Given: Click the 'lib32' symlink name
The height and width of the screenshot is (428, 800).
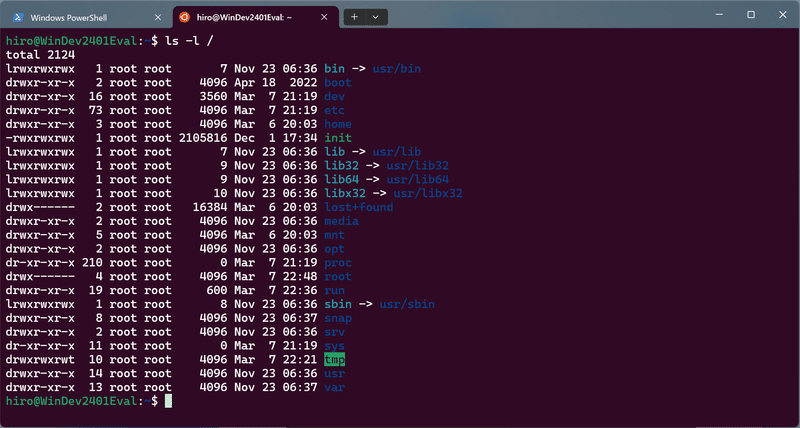Looking at the screenshot, I should pyautogui.click(x=341, y=166).
